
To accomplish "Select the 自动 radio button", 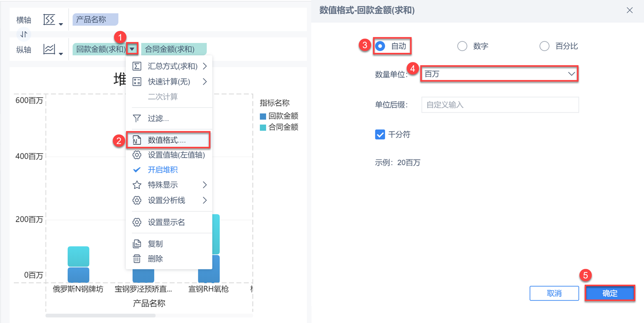I will [x=380, y=46].
